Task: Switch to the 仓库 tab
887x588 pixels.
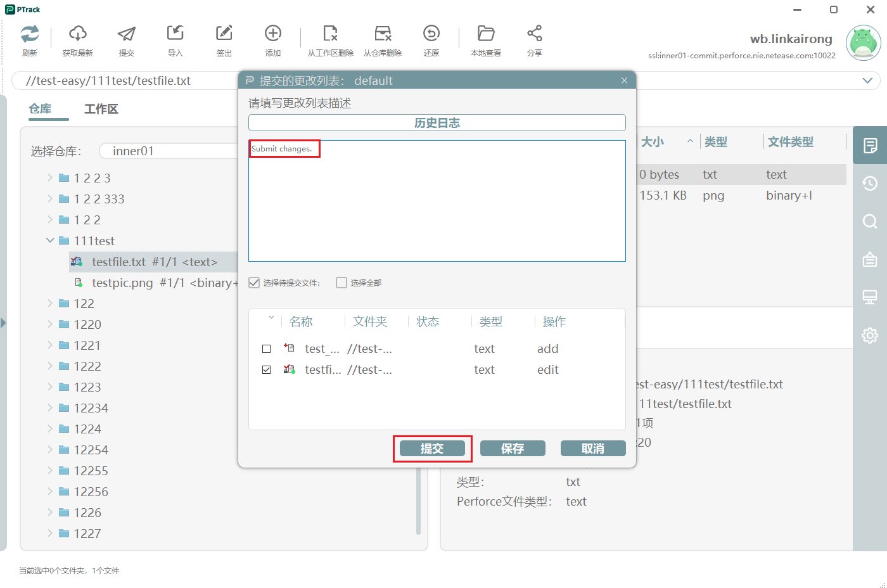Action: tap(40, 108)
